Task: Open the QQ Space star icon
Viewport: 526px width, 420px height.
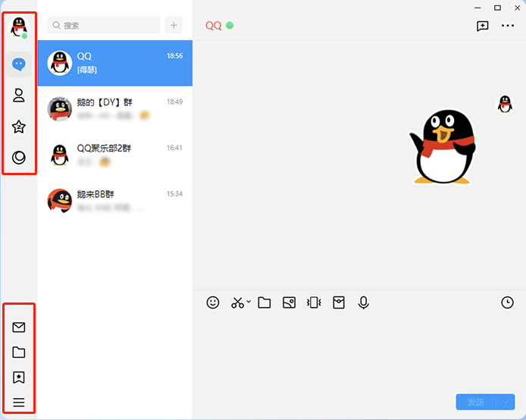Action: pyautogui.click(x=19, y=127)
